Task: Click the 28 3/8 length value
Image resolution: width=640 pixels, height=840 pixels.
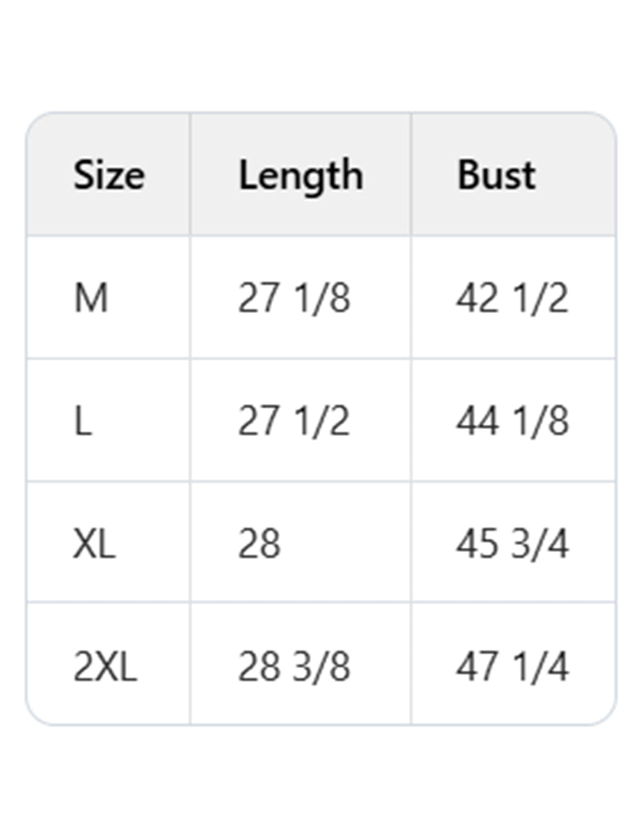Action: (294, 666)
